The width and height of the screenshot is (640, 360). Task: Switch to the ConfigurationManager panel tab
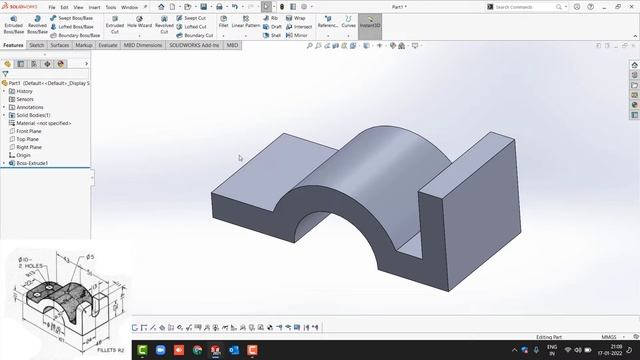[34, 64]
